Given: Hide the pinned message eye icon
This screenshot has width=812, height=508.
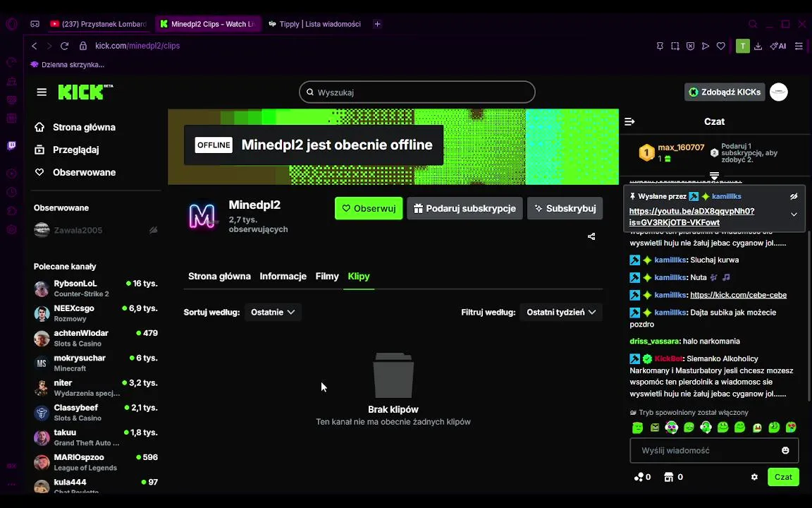Looking at the screenshot, I should (x=794, y=196).
